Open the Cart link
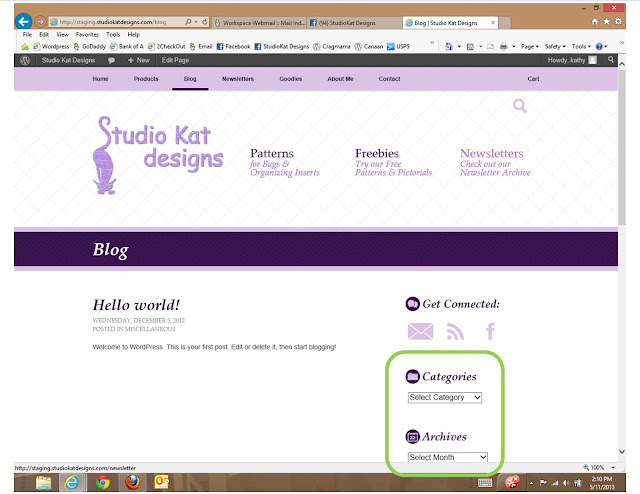 533,79
